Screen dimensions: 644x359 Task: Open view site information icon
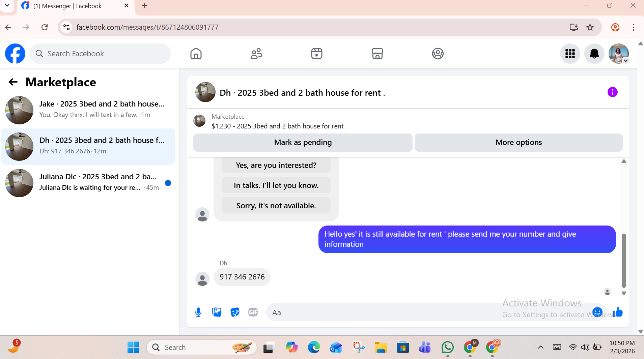pos(66,27)
